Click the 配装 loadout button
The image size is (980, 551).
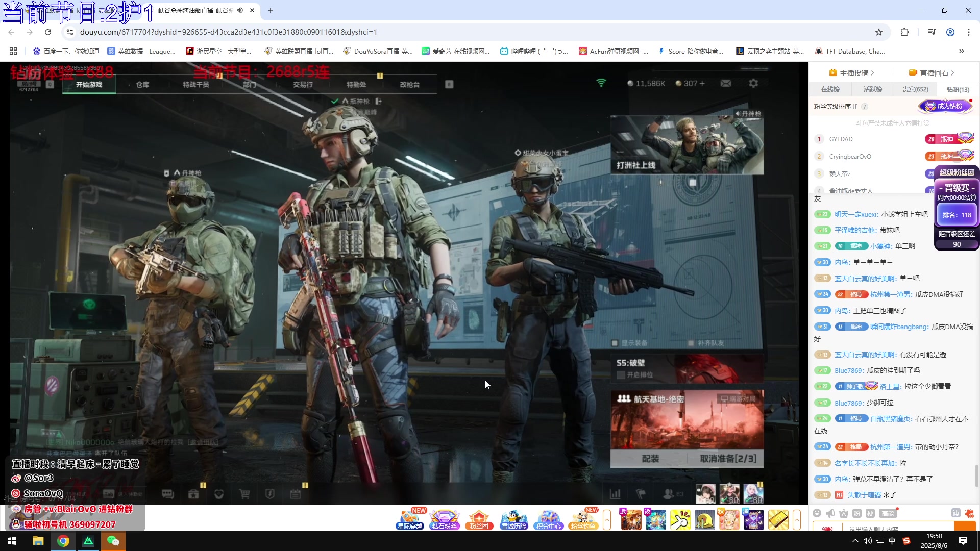tap(650, 459)
